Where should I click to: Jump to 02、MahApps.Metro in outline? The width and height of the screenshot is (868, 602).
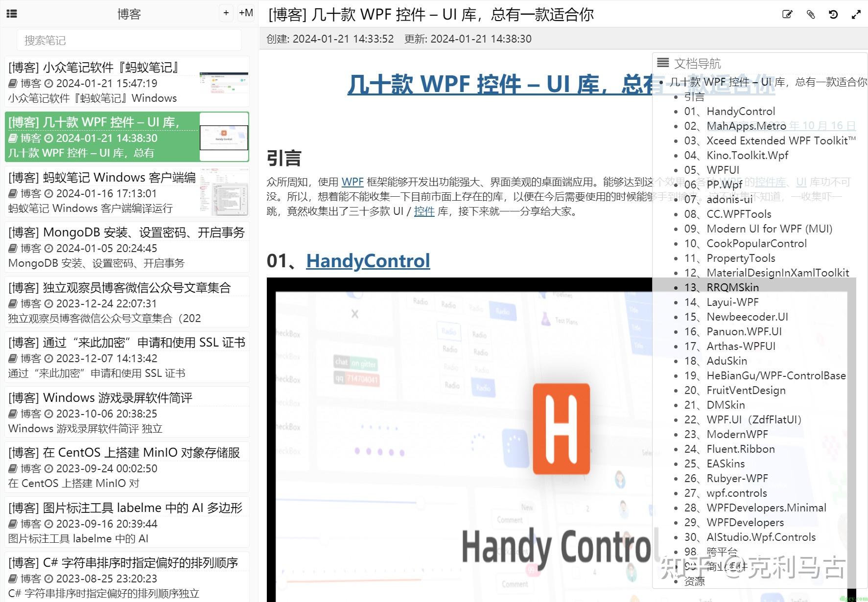point(735,126)
